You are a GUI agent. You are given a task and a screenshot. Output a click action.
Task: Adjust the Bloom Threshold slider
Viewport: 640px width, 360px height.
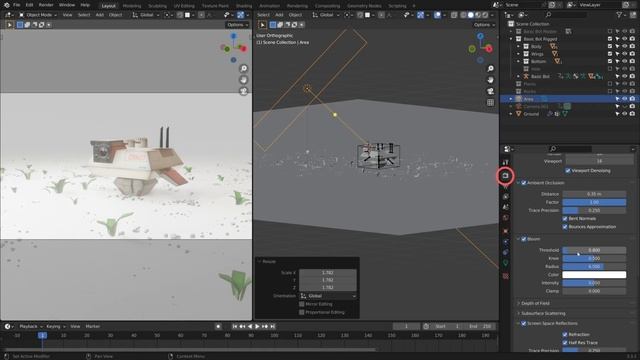click(x=594, y=250)
